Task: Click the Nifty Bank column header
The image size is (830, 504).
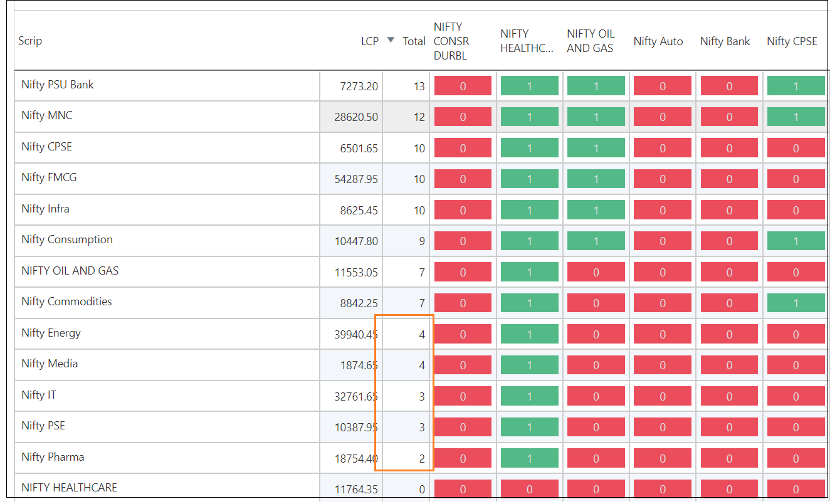Action: pos(725,41)
